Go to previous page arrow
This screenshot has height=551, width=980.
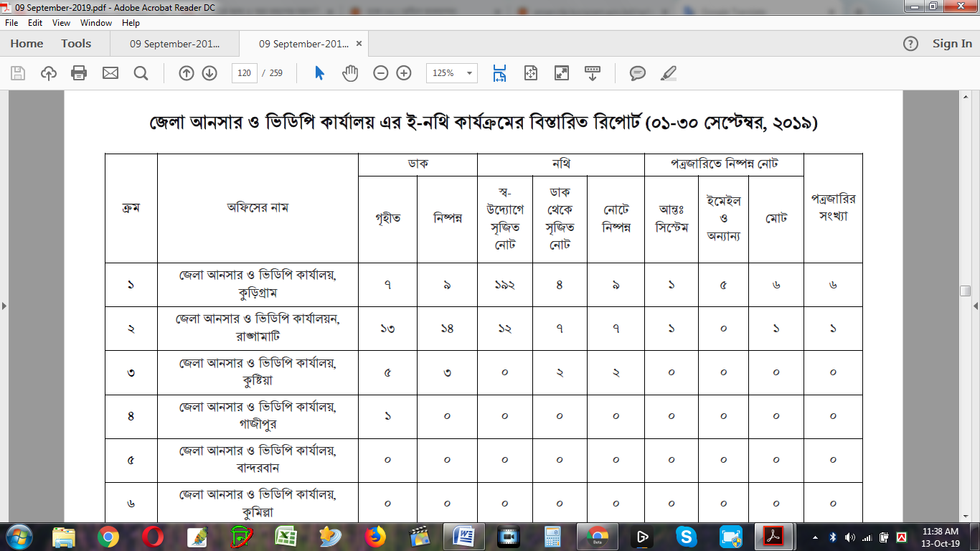pyautogui.click(x=187, y=73)
